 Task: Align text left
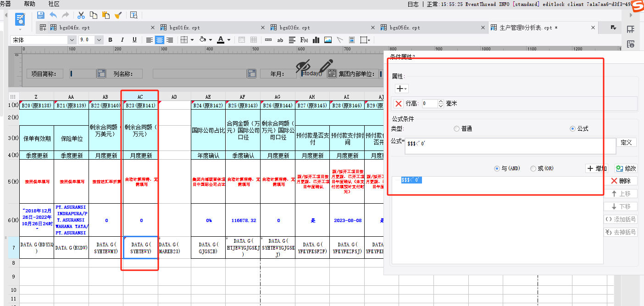(150, 40)
